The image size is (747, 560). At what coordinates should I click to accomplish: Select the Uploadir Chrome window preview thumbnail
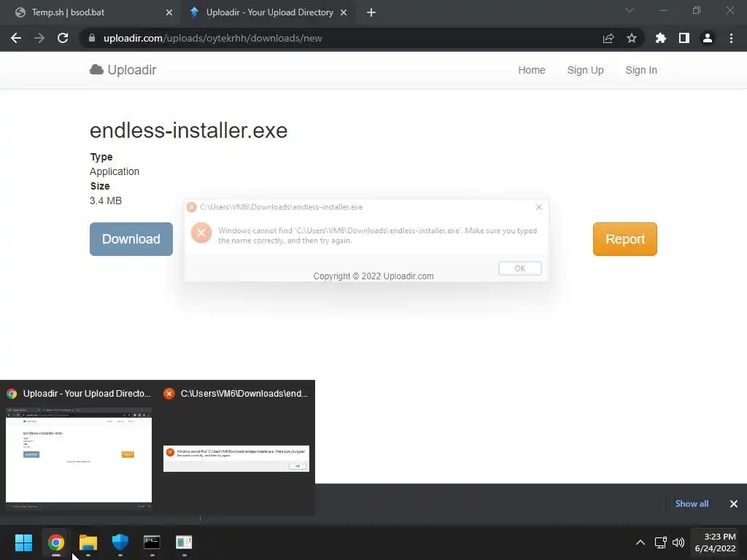pyautogui.click(x=79, y=455)
